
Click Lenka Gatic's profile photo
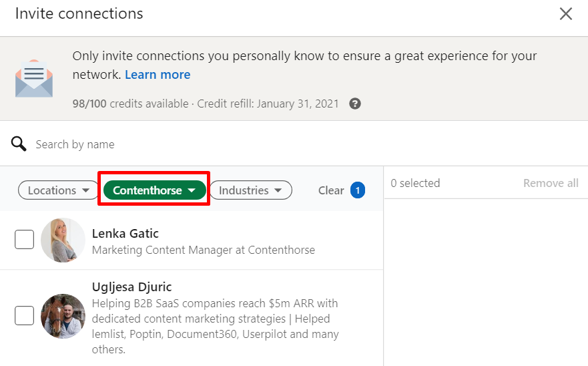click(63, 240)
